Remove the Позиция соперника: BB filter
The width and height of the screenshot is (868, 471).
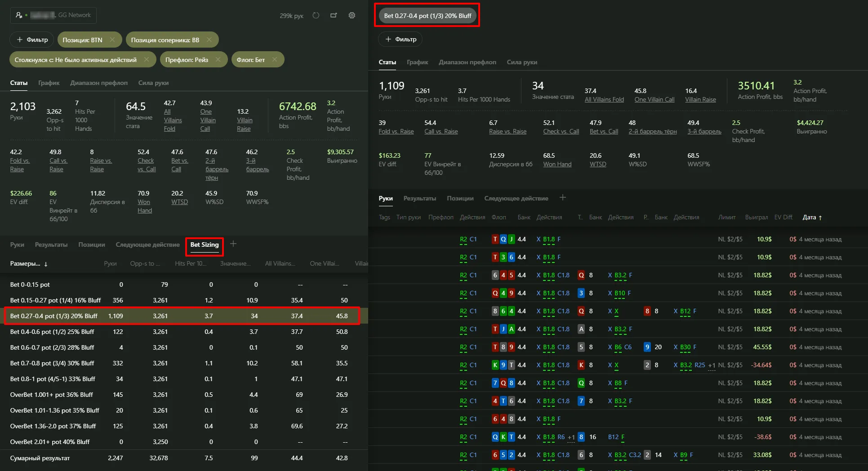tap(209, 40)
